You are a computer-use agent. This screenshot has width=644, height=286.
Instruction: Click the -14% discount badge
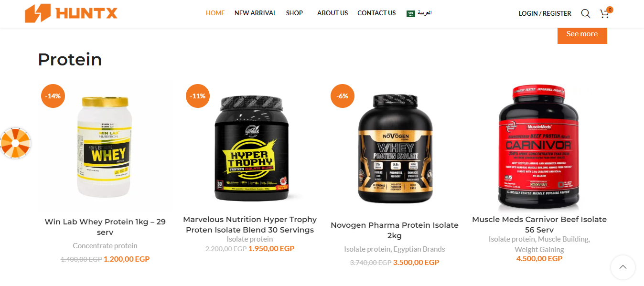(x=53, y=96)
